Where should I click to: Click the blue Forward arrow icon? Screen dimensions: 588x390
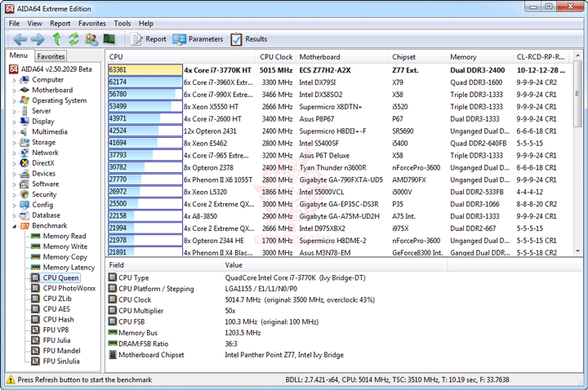tap(38, 39)
